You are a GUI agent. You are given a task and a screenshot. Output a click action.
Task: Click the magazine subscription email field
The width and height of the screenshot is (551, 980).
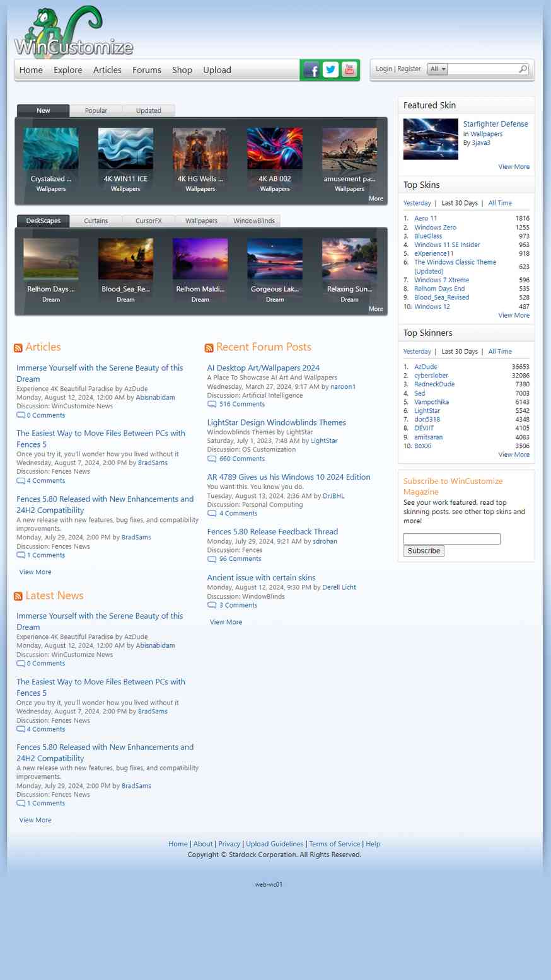[452, 539]
